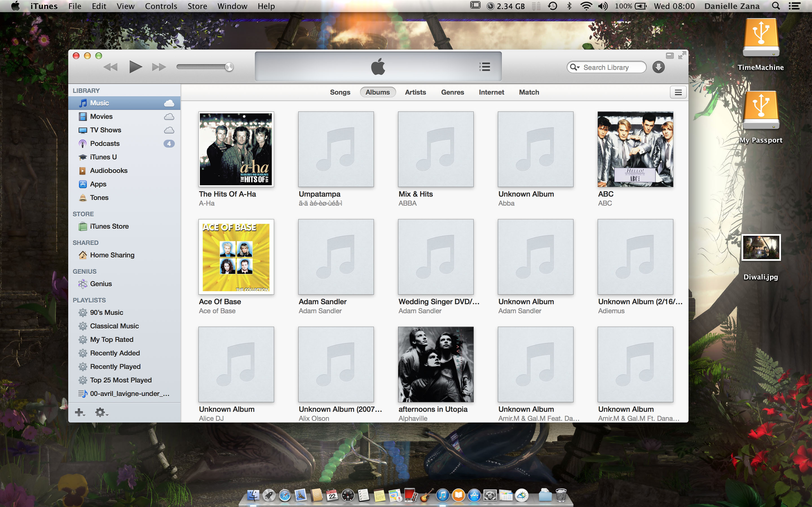This screenshot has height=507, width=812.
Task: Go to previous track with the Rewind button
Action: tap(111, 67)
